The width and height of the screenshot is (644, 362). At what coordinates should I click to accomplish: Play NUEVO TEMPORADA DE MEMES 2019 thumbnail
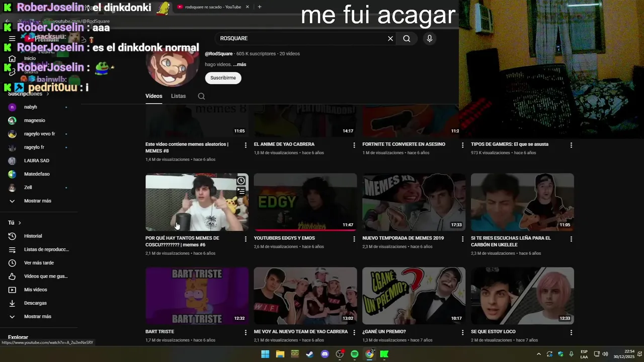click(x=414, y=202)
